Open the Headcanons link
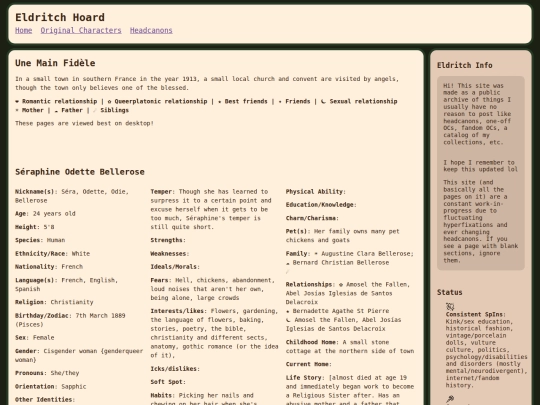 [151, 30]
